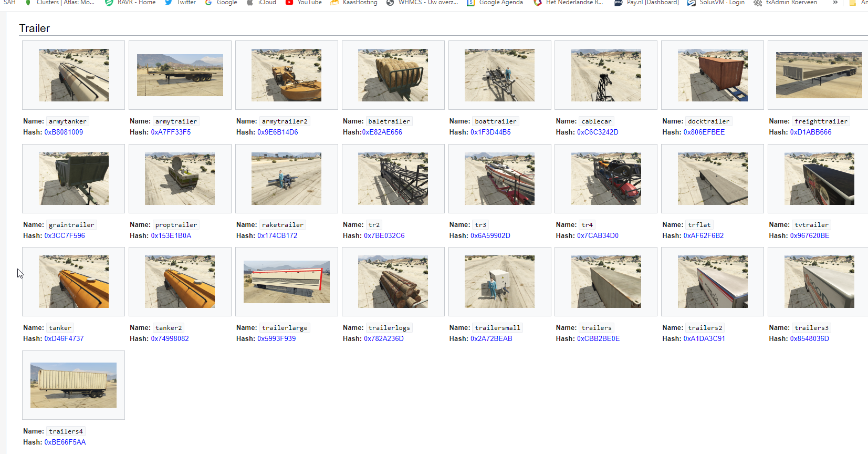Open the Pay.nl Dashboard bookmark
This screenshot has width=868, height=454.
click(646, 3)
